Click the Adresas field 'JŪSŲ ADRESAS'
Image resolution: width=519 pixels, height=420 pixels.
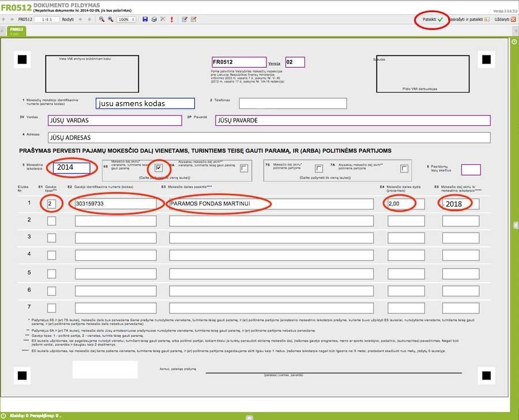point(269,137)
